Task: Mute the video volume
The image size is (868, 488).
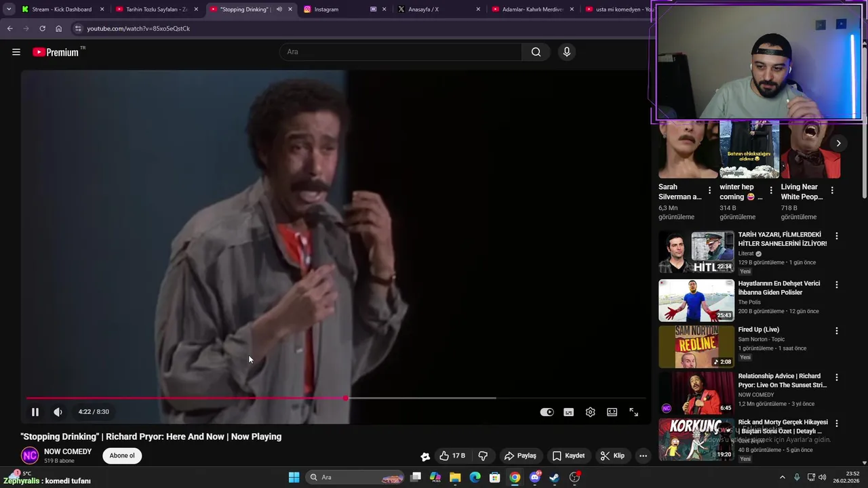Action: point(58,411)
